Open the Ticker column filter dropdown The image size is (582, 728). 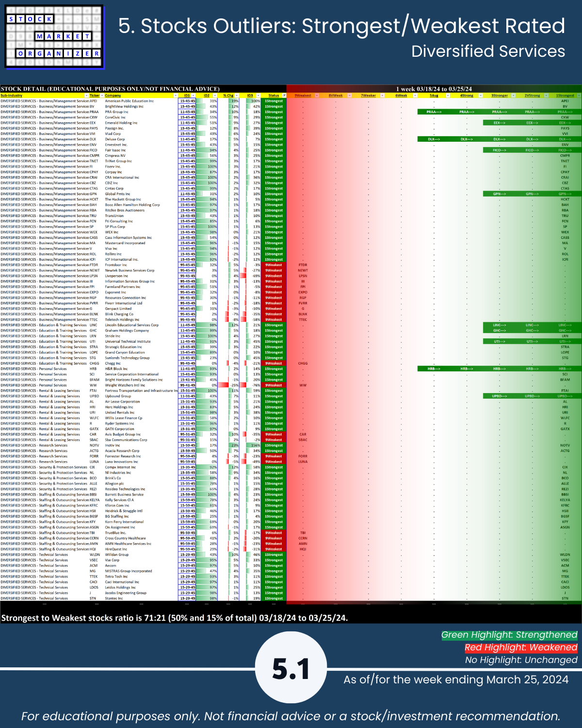point(102,96)
